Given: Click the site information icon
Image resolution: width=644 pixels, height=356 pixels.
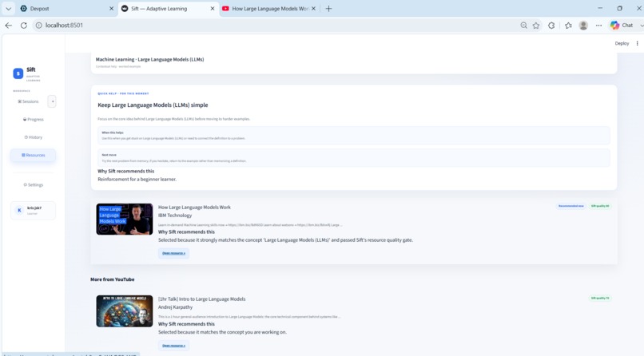Looking at the screenshot, I should click(x=38, y=26).
